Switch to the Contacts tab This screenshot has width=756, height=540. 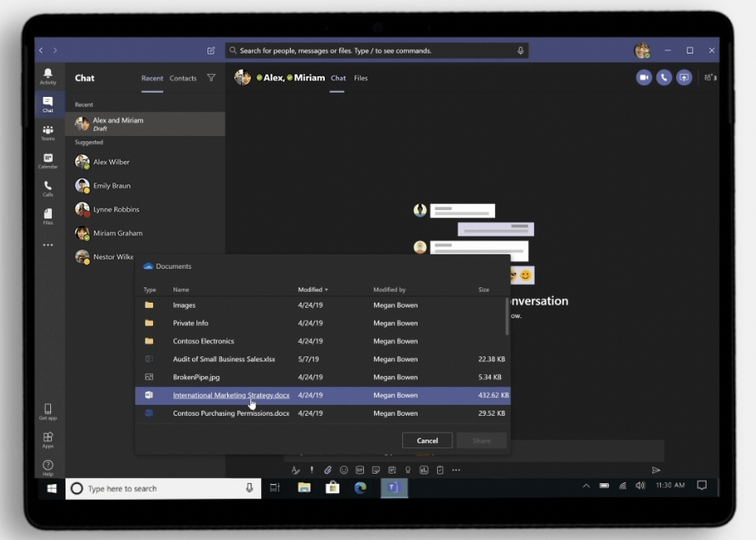[x=183, y=78]
